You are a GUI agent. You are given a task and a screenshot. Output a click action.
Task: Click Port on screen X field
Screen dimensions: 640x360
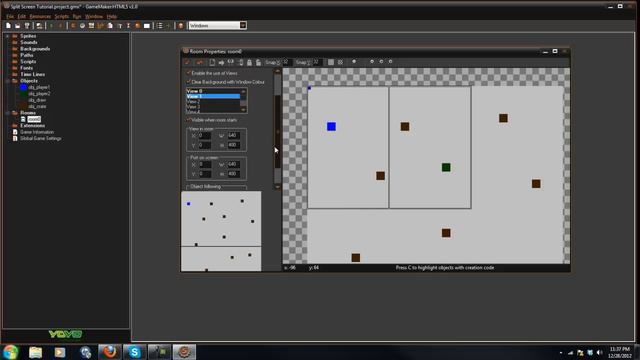[205, 164]
